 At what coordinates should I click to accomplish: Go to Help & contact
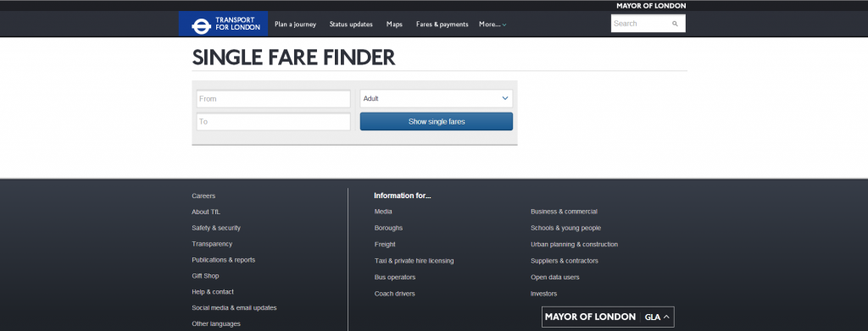[213, 292]
